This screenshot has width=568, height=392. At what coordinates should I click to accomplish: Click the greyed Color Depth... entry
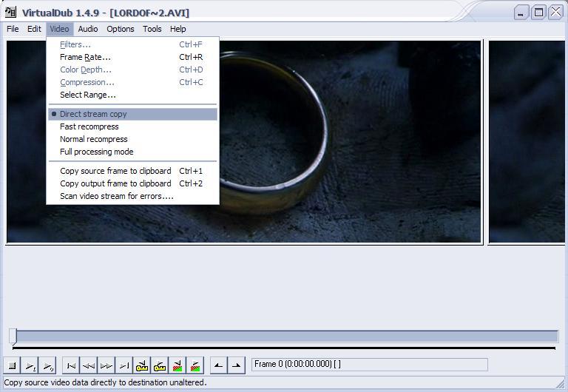point(132,70)
